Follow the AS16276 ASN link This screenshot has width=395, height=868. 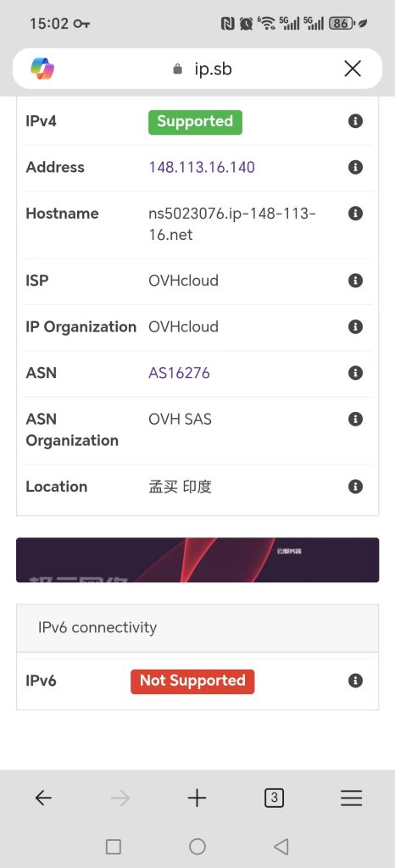pyautogui.click(x=179, y=373)
